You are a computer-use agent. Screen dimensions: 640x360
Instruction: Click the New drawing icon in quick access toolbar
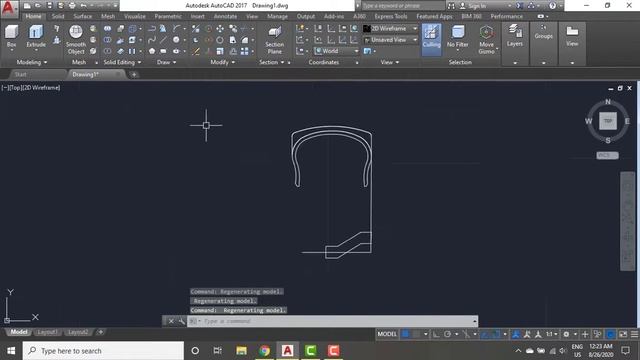click(27, 6)
